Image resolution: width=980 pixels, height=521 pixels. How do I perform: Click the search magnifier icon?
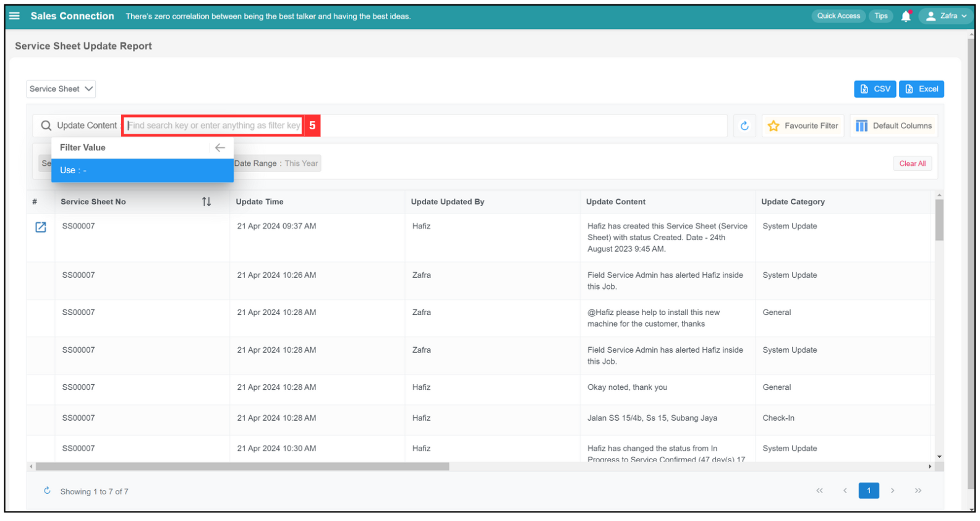[46, 126]
